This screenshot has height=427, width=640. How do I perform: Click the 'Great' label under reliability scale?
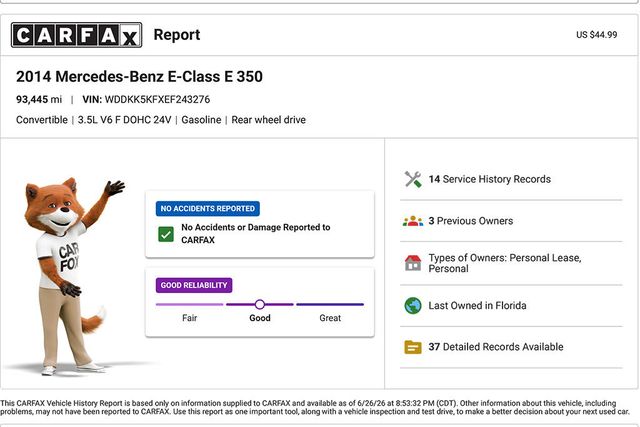(330, 318)
